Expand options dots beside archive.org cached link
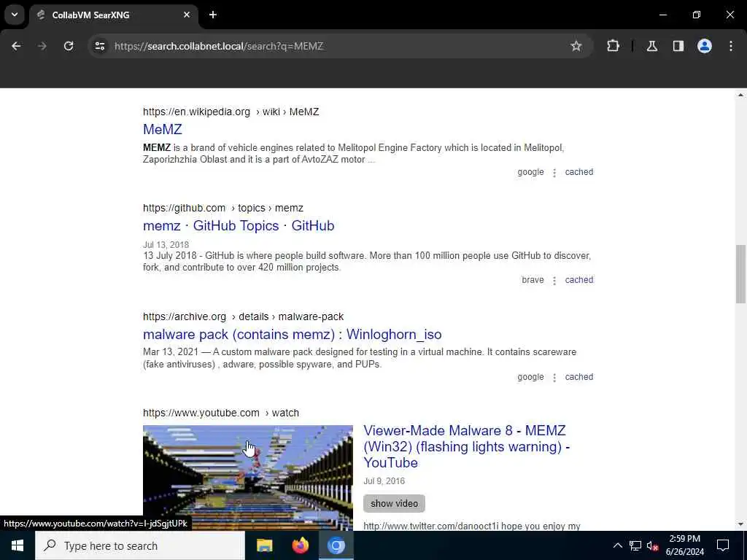Screen dimensions: 747x560 (x=554, y=378)
